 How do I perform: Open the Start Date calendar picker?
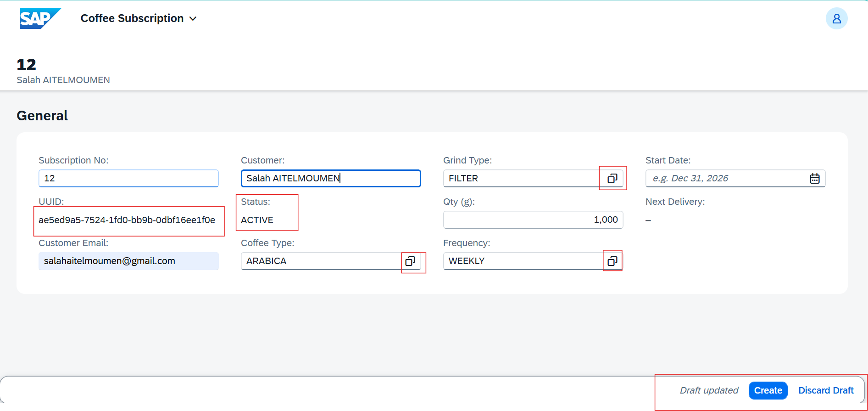(x=814, y=179)
